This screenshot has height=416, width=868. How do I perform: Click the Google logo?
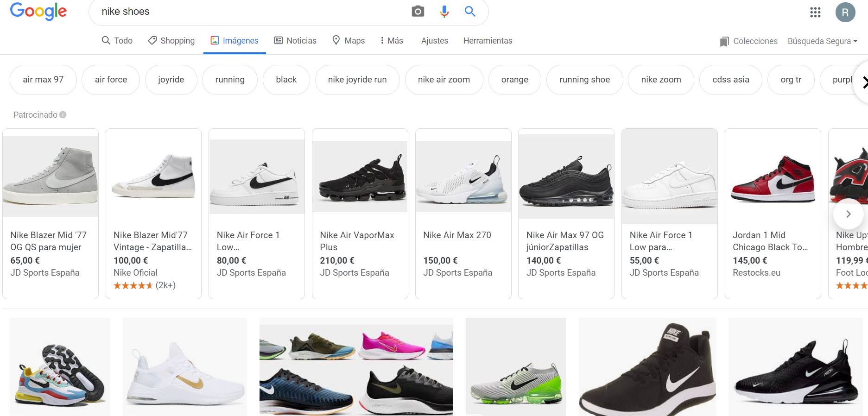point(38,11)
